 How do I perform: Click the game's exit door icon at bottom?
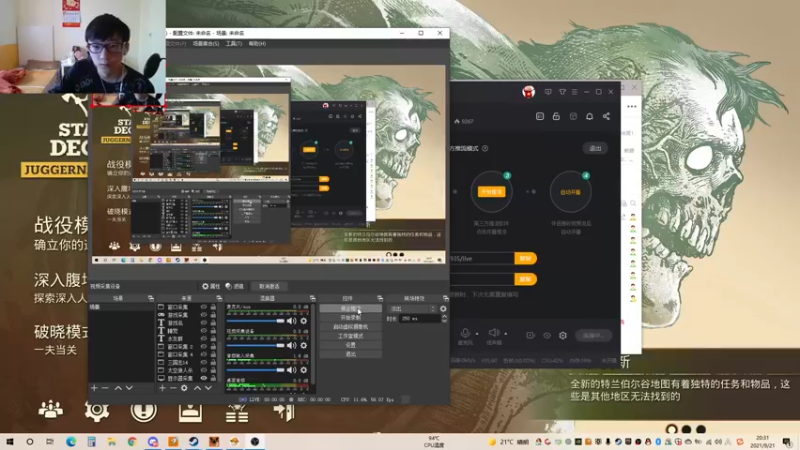(284, 411)
